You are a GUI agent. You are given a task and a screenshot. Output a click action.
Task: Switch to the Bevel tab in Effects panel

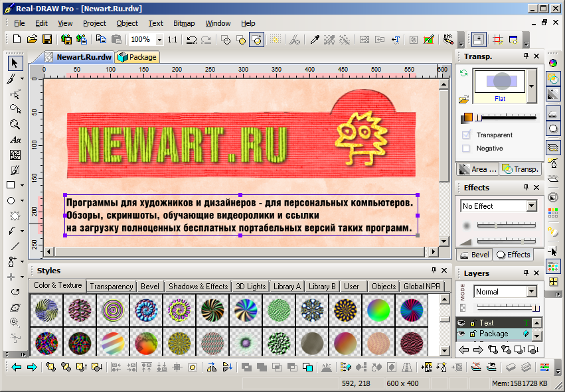tap(475, 255)
